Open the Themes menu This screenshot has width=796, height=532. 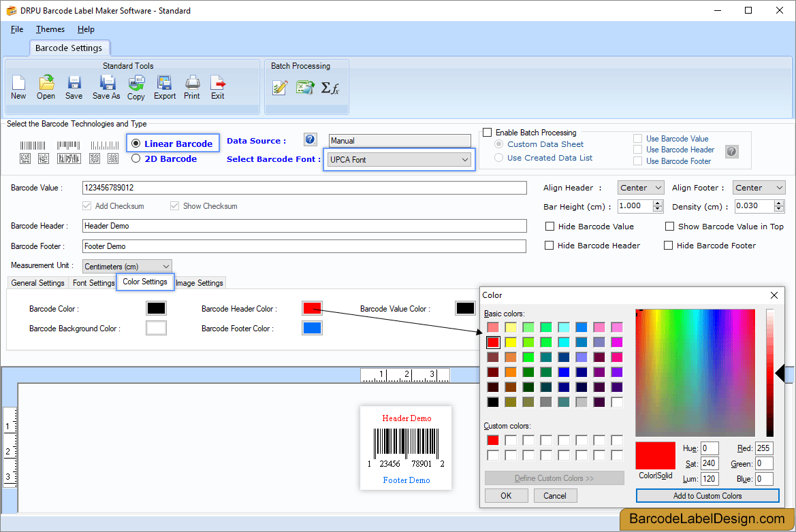point(50,29)
